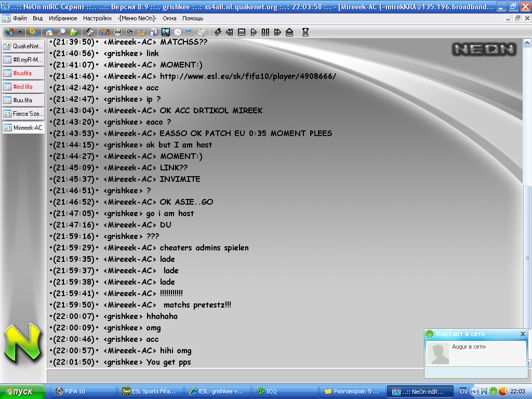The height and width of the screenshot is (399, 532).
Task: Click the hammer and wrench tools icon
Action: [x=90, y=32]
